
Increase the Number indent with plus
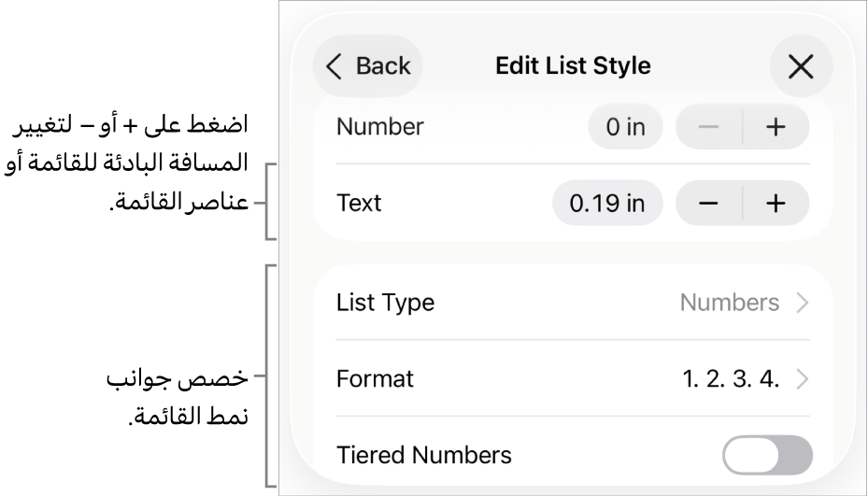coord(776,127)
